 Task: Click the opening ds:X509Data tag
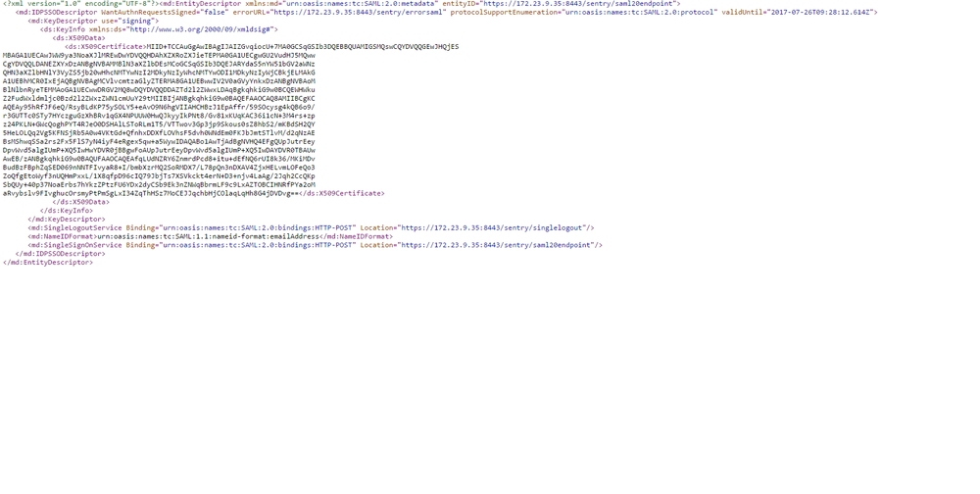[x=78, y=38]
